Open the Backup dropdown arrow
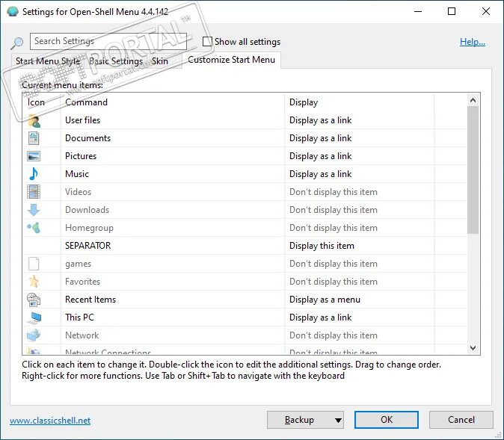This screenshot has width=504, height=440. coord(338,420)
